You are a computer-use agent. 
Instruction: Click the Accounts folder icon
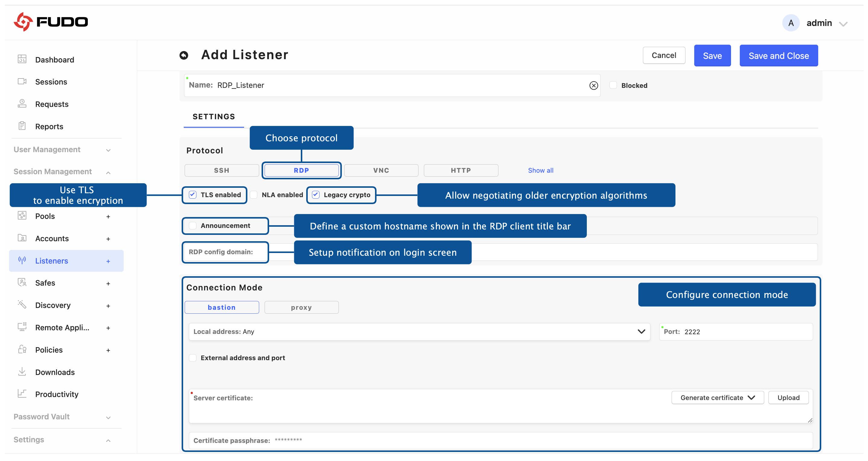(22, 238)
